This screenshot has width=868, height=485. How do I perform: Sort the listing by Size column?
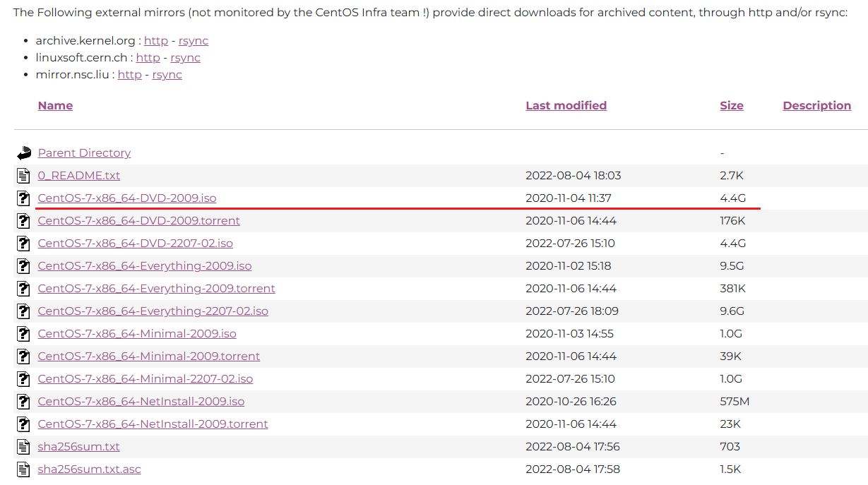(x=732, y=105)
